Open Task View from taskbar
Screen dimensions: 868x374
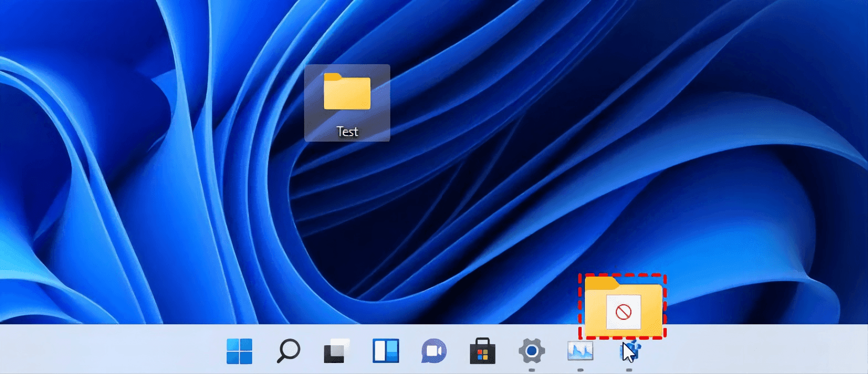pyautogui.click(x=337, y=351)
